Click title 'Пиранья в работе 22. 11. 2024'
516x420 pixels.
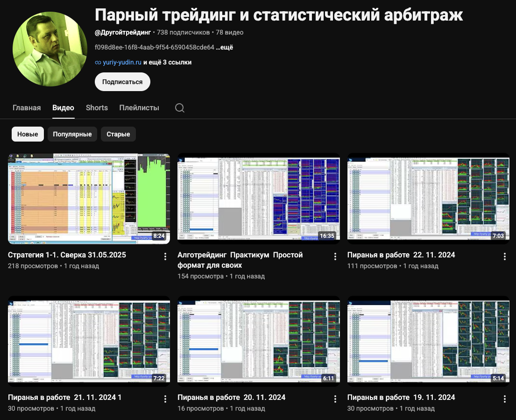[401, 255]
